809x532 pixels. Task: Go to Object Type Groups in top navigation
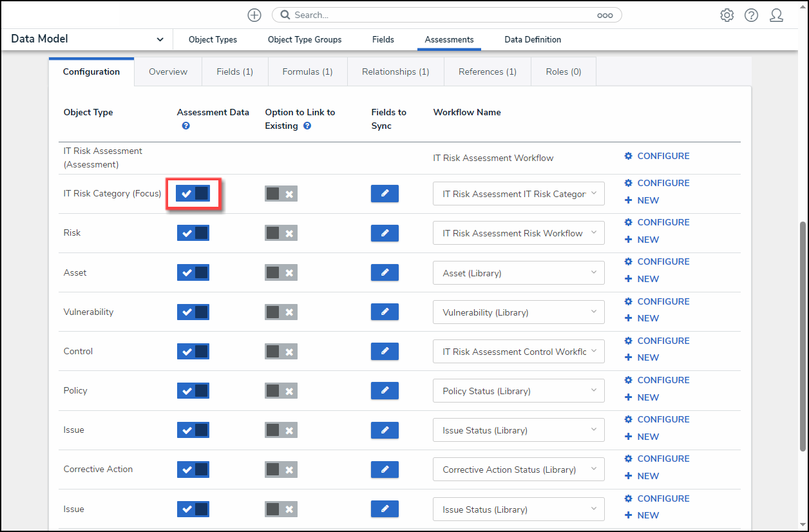tap(305, 39)
